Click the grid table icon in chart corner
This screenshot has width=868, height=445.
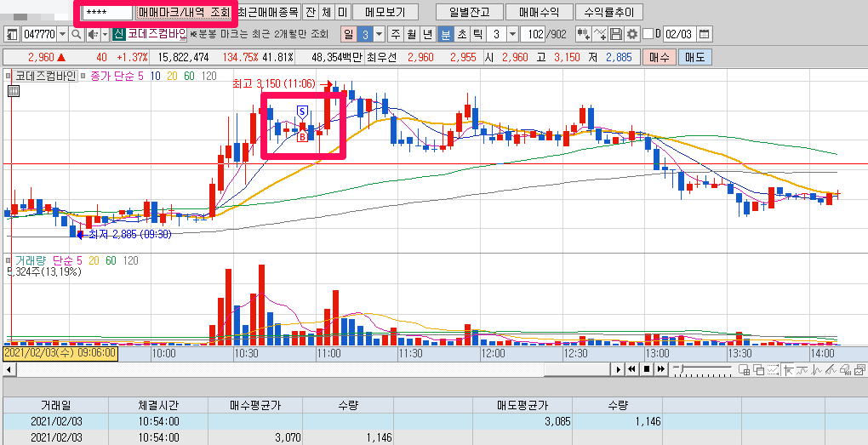tap(14, 92)
